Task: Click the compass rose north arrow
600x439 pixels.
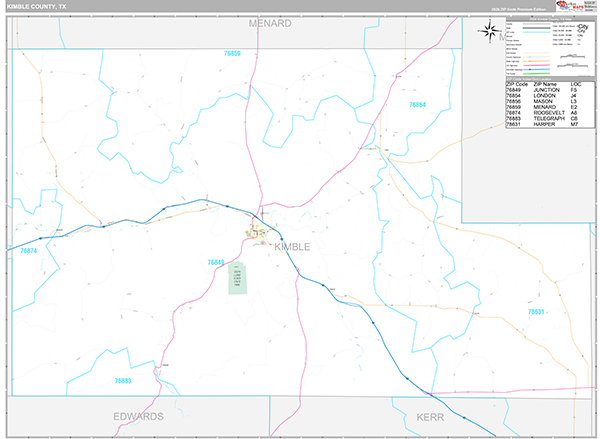Action: click(490, 32)
